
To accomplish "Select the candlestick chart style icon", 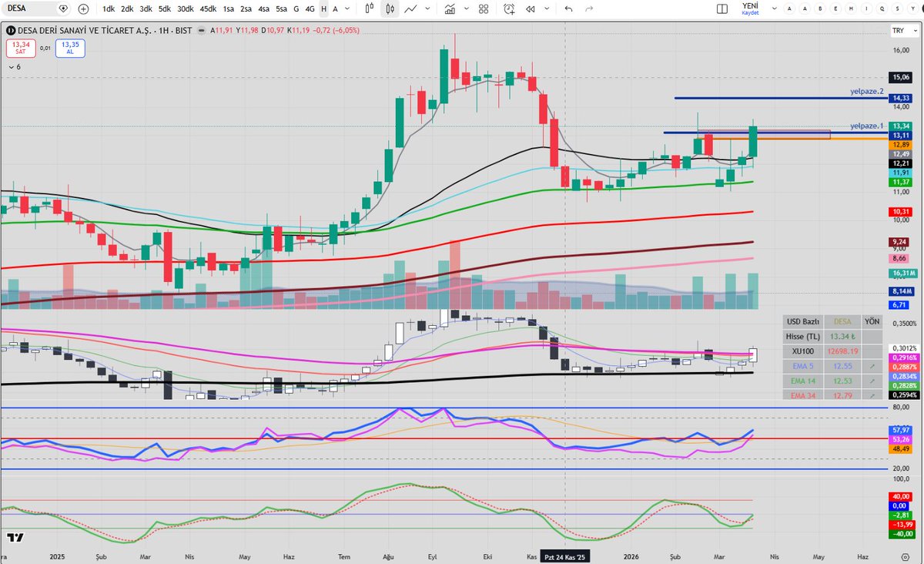I will [390, 8].
